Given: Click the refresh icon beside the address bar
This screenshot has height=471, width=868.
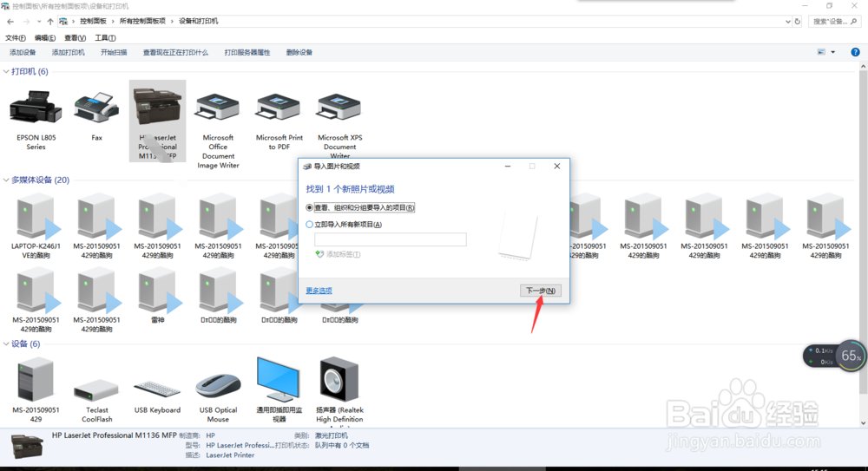Looking at the screenshot, I should pos(798,22).
